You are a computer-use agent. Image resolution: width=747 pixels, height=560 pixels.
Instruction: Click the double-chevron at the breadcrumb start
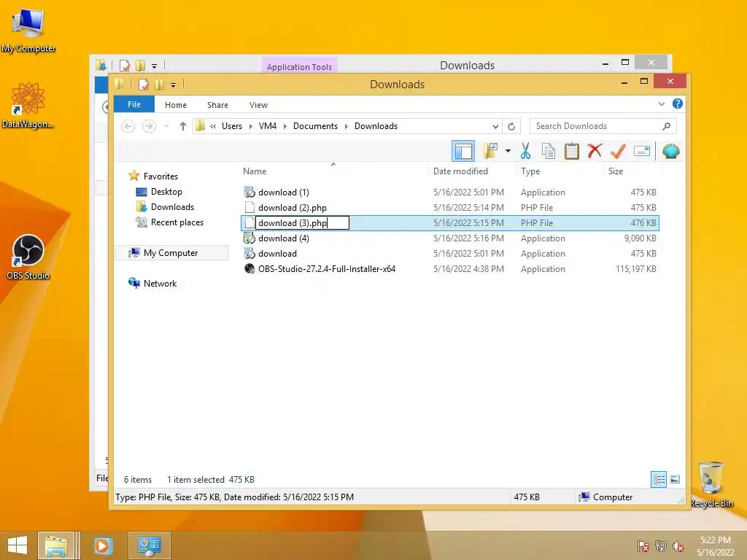213,126
